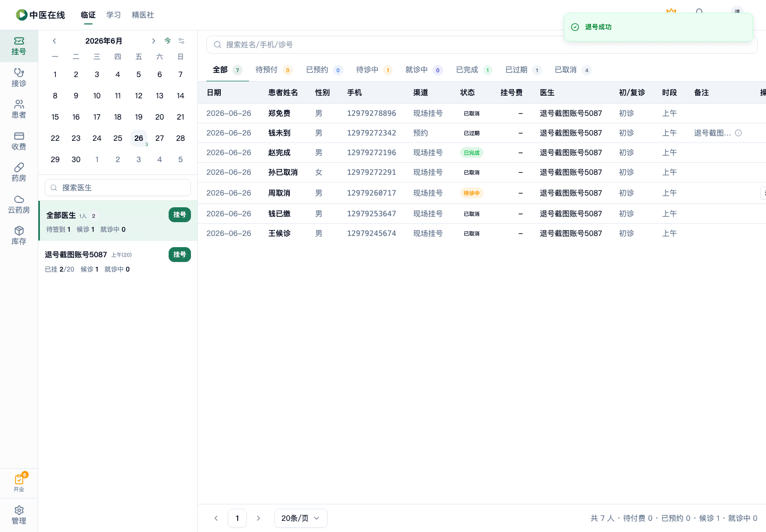This screenshot has width=766, height=532.
Task: Select the 退号截图账号5087 doctor card
Action: coord(118,261)
